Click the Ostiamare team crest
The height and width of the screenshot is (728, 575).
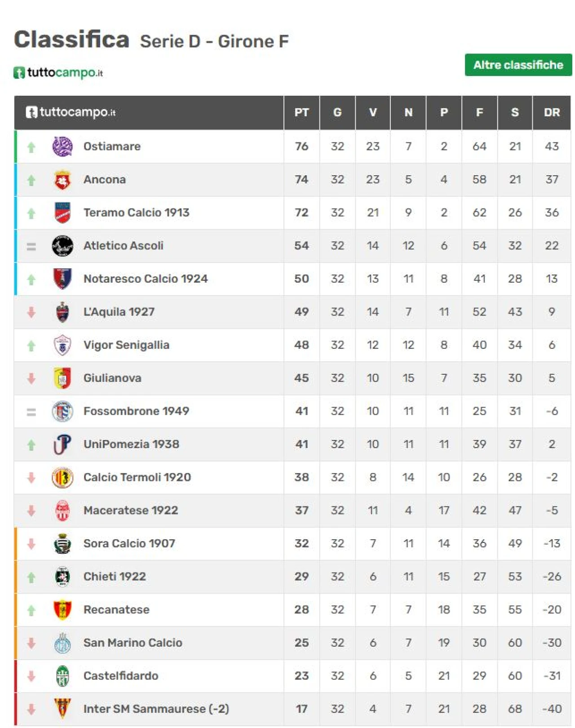click(62, 146)
